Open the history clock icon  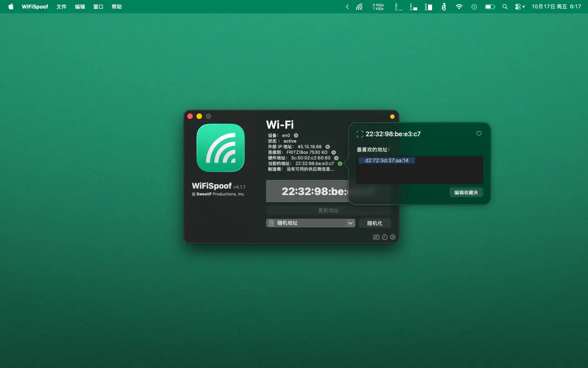384,237
